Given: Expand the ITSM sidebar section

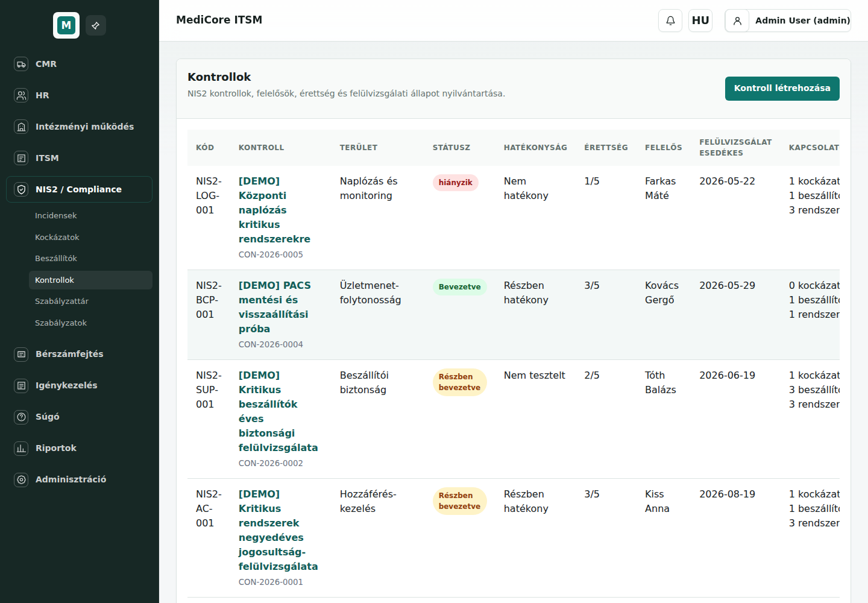Looking at the screenshot, I should click(x=79, y=158).
